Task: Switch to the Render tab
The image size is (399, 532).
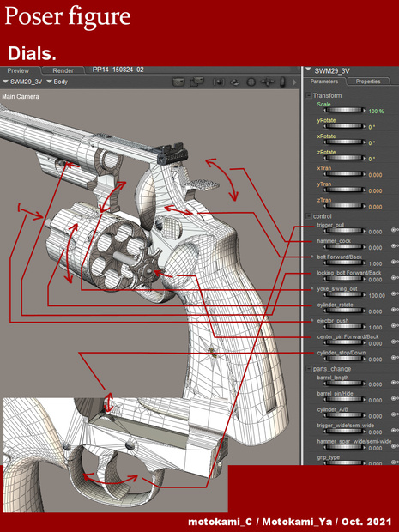Action: tap(63, 70)
